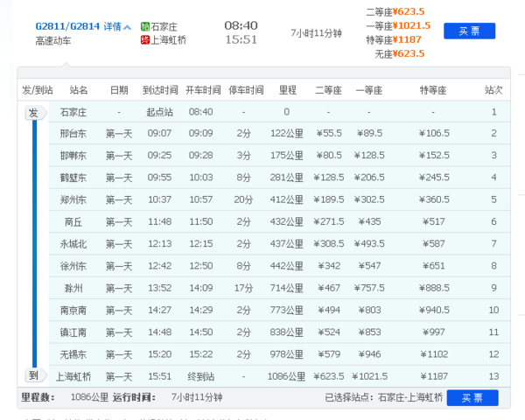Click the 里程 column header
This screenshot has height=420, width=525.
click(x=288, y=90)
